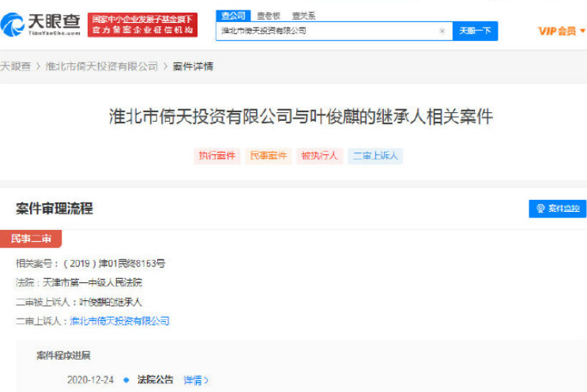Click the Tianyancha logo icon
587x392 pixels.
pos(13,24)
